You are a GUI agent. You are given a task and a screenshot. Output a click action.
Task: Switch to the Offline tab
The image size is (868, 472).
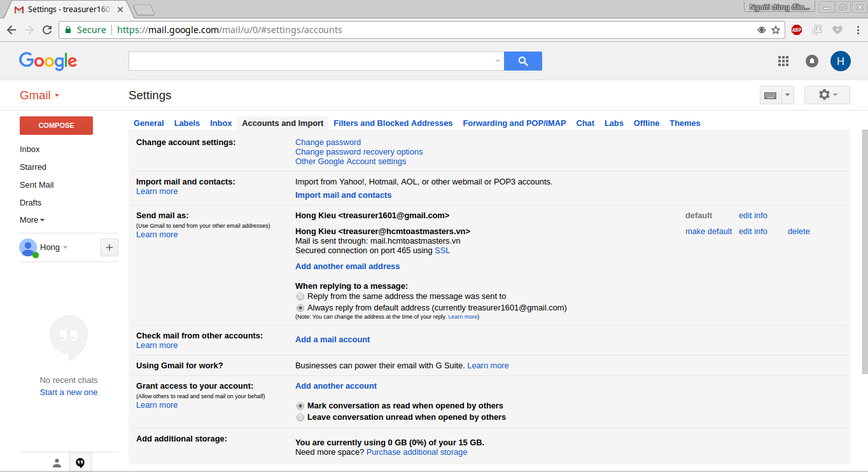[647, 123]
